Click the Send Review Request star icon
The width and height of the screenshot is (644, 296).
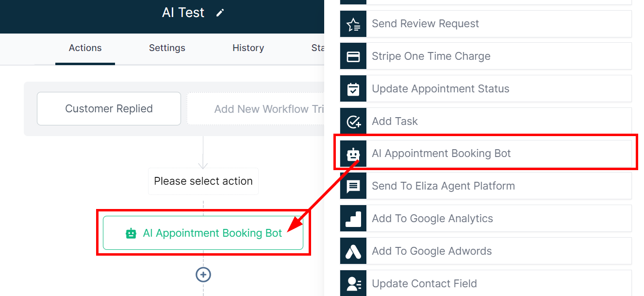pyautogui.click(x=353, y=24)
